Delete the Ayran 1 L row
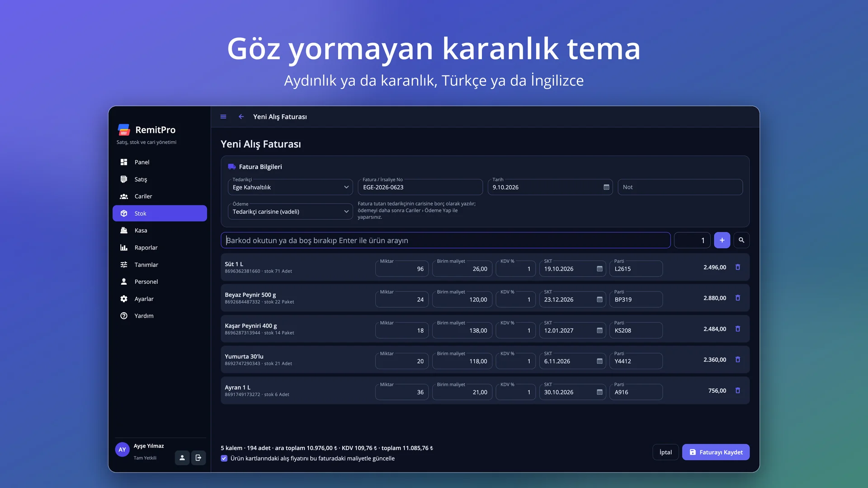 click(738, 390)
